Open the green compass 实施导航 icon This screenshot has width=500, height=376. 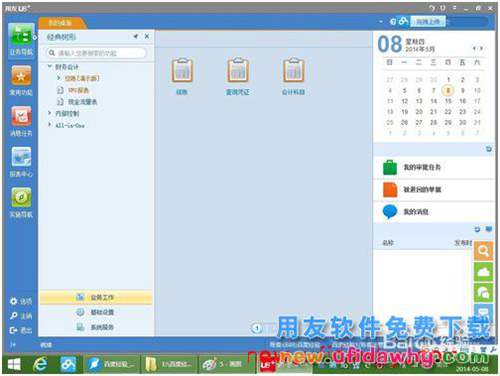(x=21, y=197)
